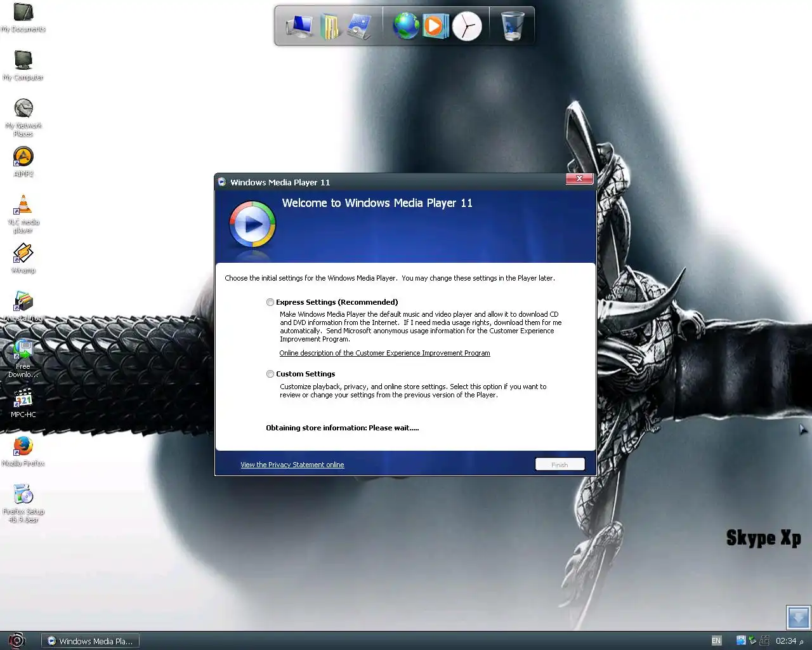Open the printer-like tray icon

[x=764, y=640]
